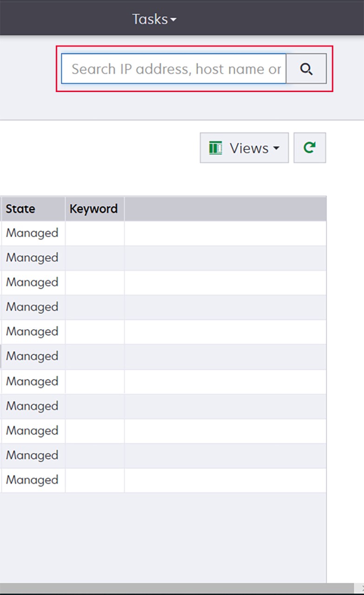Click the magnifying glass search button

[306, 69]
